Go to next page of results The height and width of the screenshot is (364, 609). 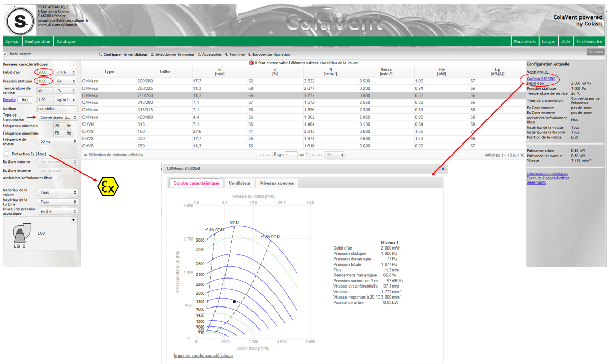click(313, 155)
